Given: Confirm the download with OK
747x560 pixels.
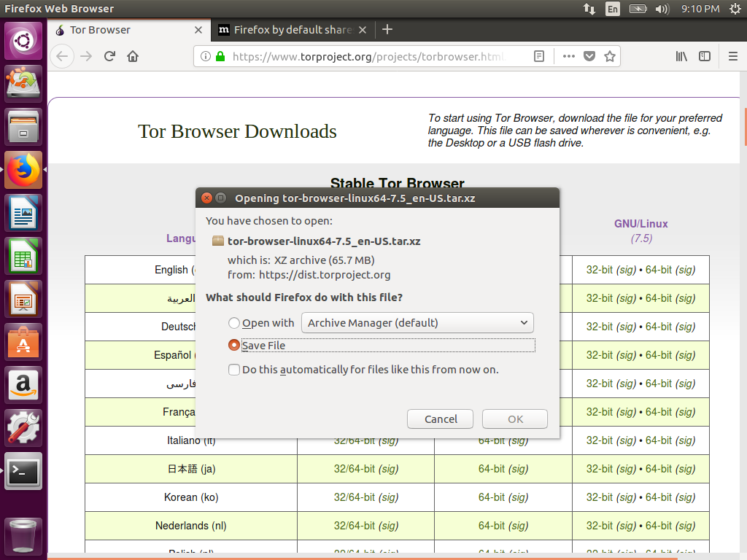Looking at the screenshot, I should pyautogui.click(x=514, y=419).
